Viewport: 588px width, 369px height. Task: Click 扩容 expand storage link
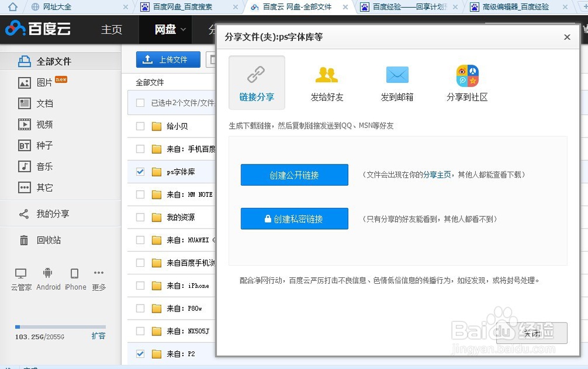[98, 336]
